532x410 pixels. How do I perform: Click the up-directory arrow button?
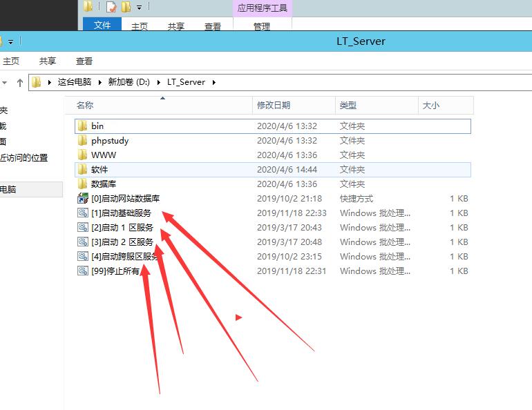[x=20, y=82]
